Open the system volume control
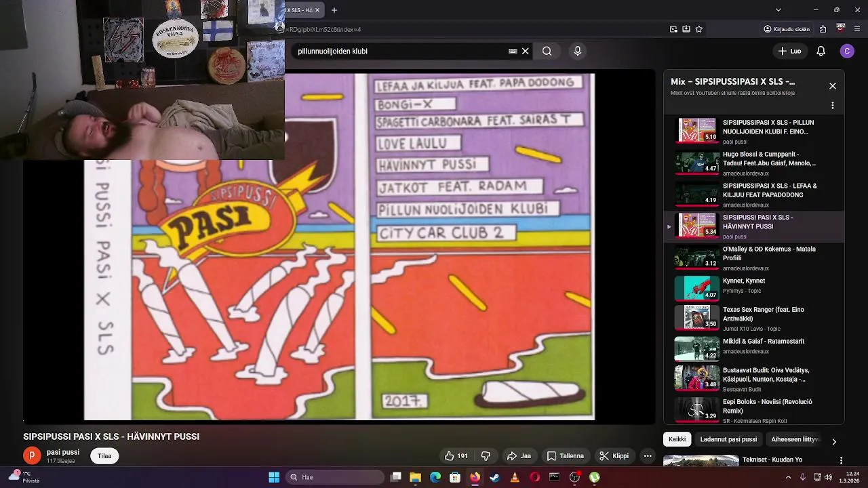Viewport: 868px width, 488px height. pos(828,477)
